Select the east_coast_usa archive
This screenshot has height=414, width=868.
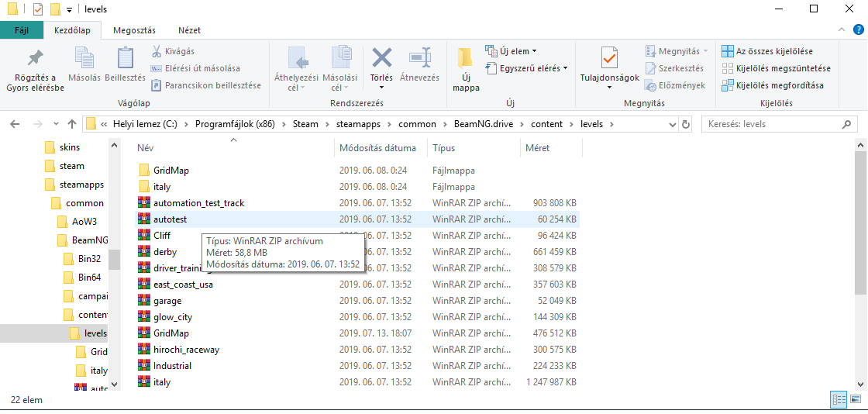pos(357,285)
